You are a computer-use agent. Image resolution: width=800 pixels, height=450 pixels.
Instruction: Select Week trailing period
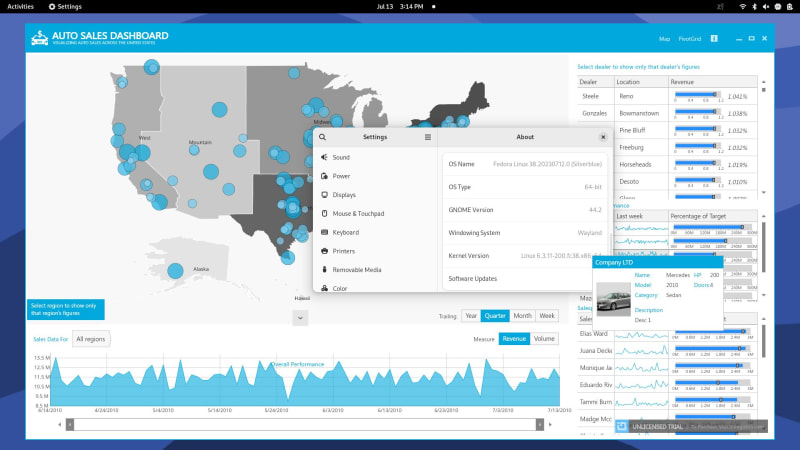pyautogui.click(x=547, y=316)
